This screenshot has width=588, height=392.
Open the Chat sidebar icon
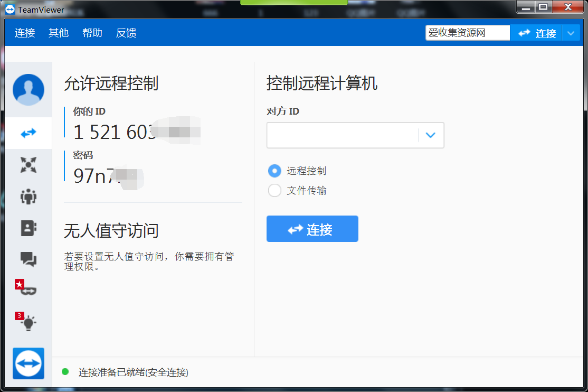tap(29, 259)
